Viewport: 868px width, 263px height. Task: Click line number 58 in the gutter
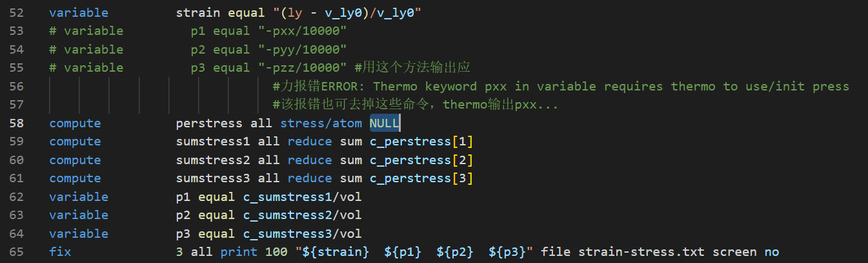tap(17, 123)
